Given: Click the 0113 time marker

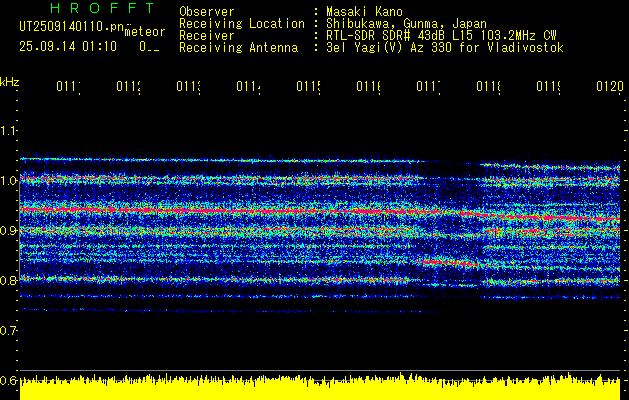Looking at the screenshot, I should [189, 86].
